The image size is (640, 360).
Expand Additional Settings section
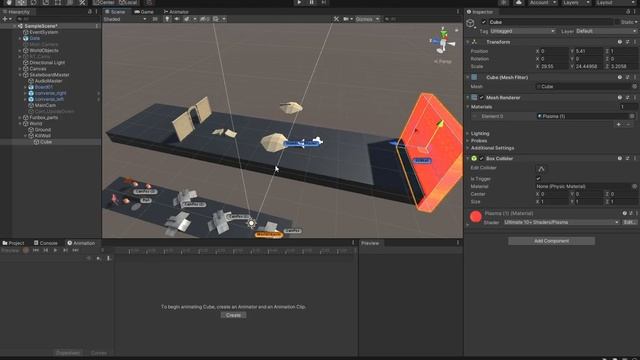pos(492,148)
